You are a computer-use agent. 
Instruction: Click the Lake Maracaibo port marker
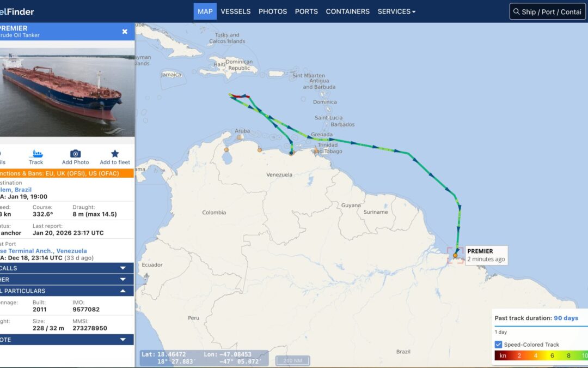point(226,150)
